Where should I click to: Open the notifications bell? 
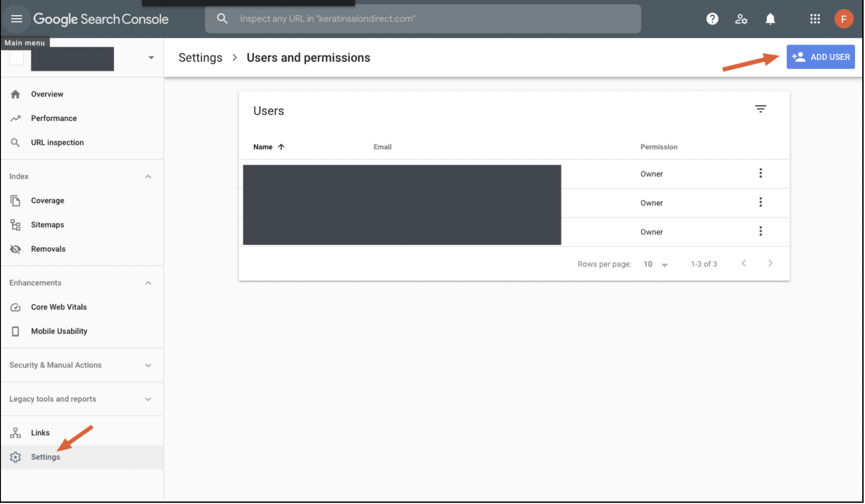pos(770,19)
